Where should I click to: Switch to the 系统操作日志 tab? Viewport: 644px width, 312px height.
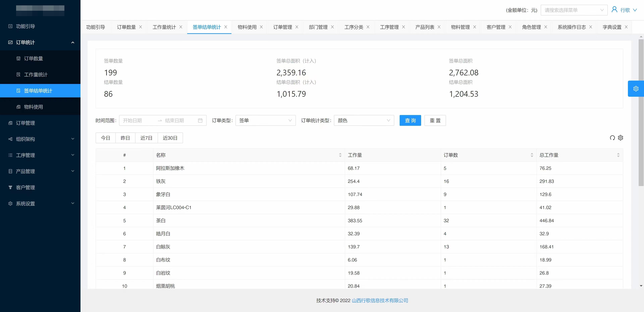point(572,27)
